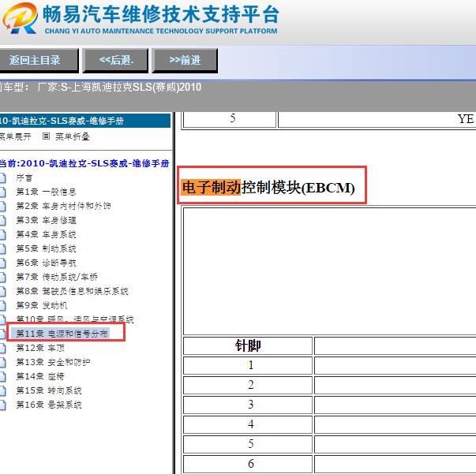The width and height of the screenshot is (476, 474).
Task: Open 第13章 安全和防护
Action: click(x=53, y=362)
